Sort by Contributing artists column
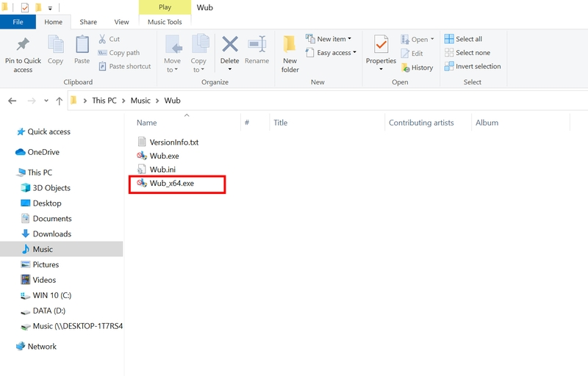 [x=421, y=123]
